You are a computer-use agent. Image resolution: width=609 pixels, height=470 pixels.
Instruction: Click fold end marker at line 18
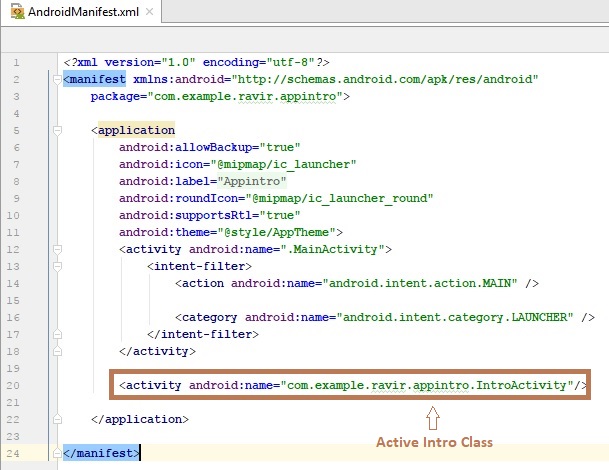pyautogui.click(x=57, y=352)
